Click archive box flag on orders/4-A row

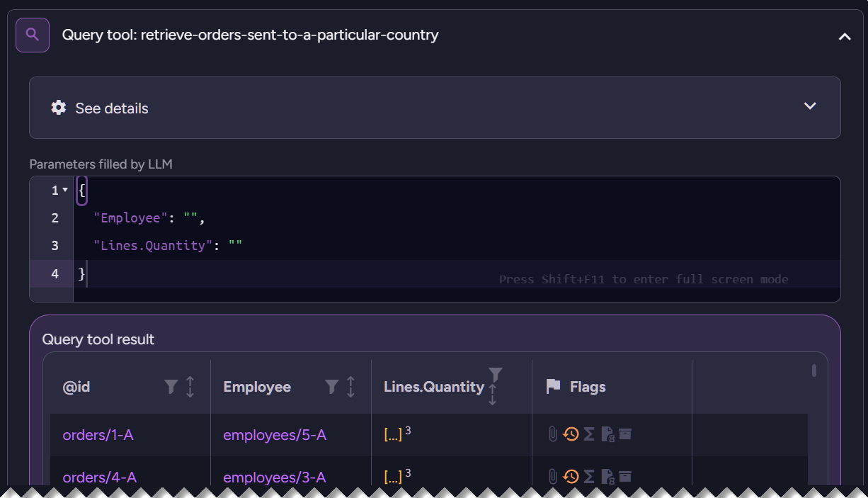coord(625,476)
